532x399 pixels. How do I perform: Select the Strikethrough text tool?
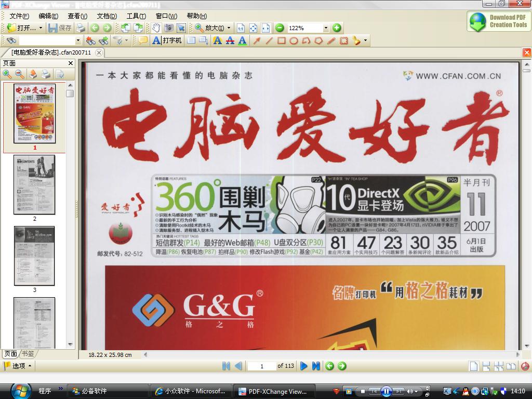tap(230, 41)
